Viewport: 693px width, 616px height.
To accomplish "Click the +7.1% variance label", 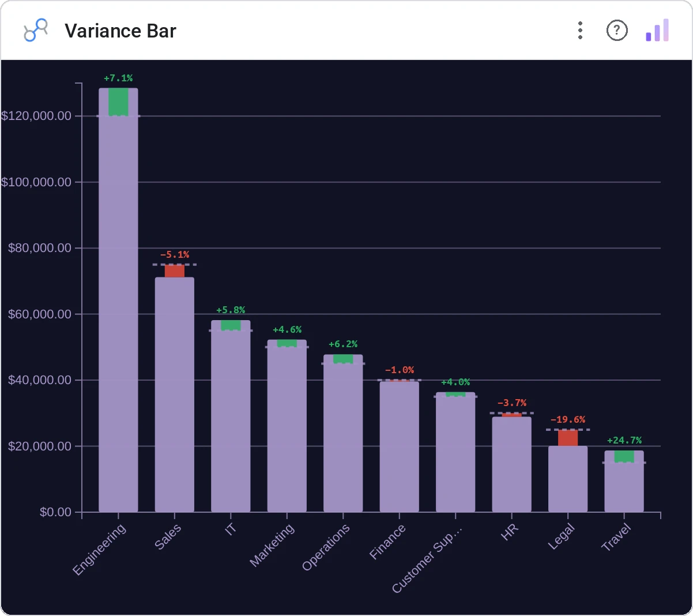I will pos(118,78).
